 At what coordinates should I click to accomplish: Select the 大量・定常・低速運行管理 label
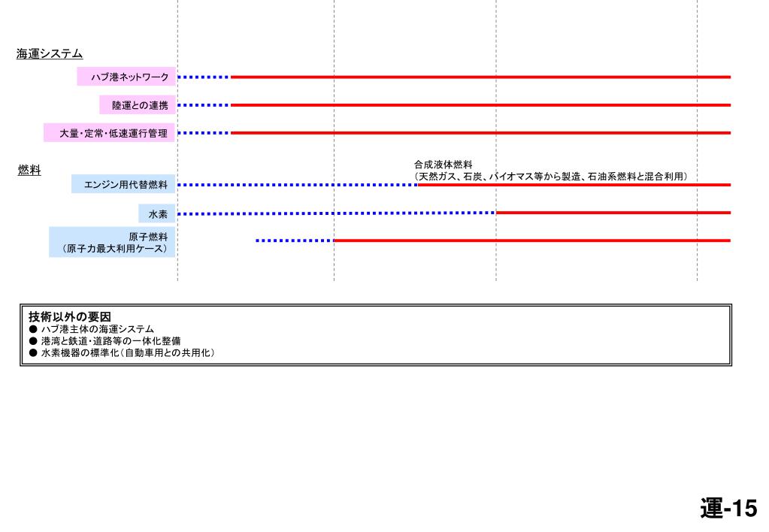[x=109, y=133]
